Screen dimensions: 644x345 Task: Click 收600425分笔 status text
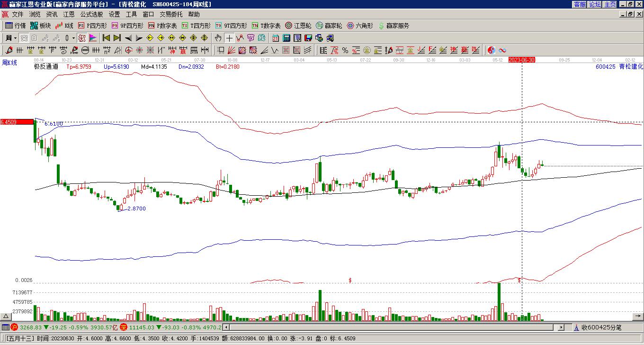pos(601,327)
